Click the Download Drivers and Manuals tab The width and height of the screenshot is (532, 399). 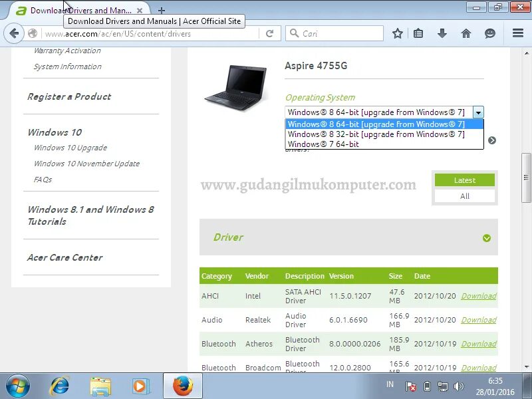point(80,11)
